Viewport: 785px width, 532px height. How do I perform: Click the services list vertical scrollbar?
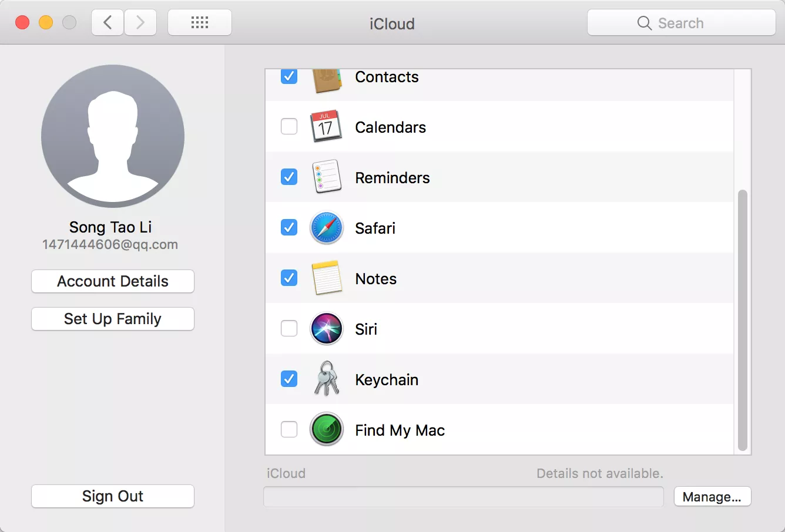point(743,320)
